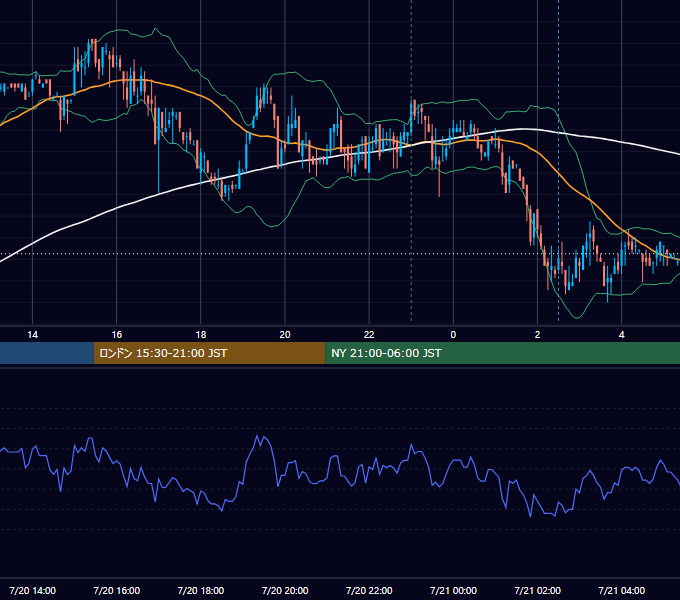Click the 0 hour axis label

tap(453, 335)
